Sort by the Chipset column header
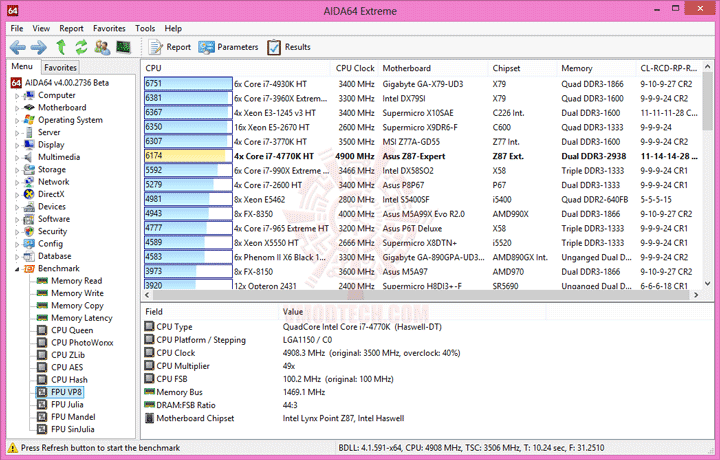The height and width of the screenshot is (460, 720). 522,68
